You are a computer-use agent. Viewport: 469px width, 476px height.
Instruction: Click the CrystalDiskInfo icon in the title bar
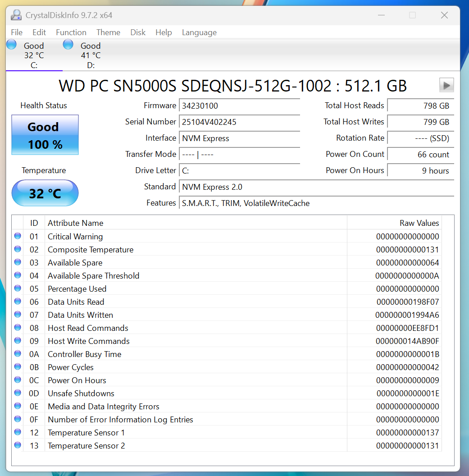(x=16, y=15)
